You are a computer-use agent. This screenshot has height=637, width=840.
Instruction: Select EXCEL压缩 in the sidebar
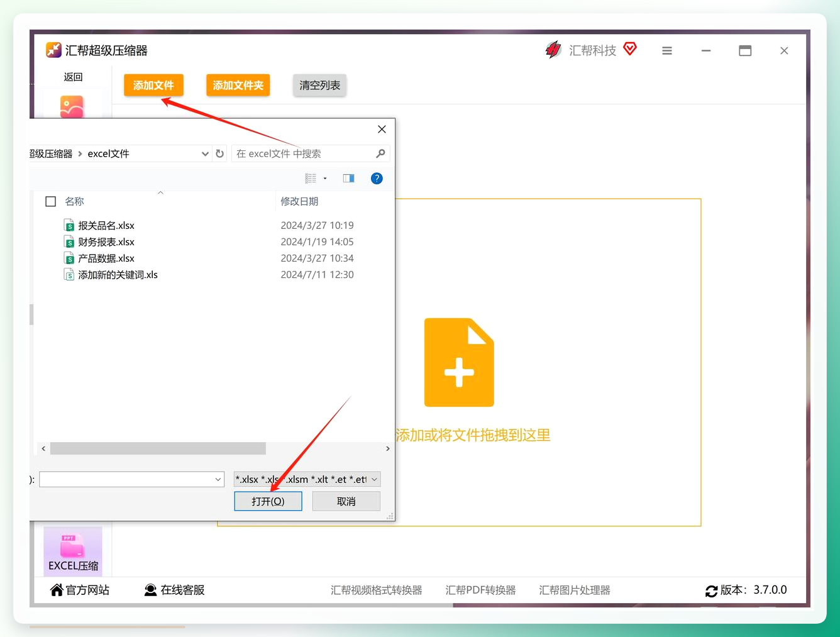click(73, 551)
